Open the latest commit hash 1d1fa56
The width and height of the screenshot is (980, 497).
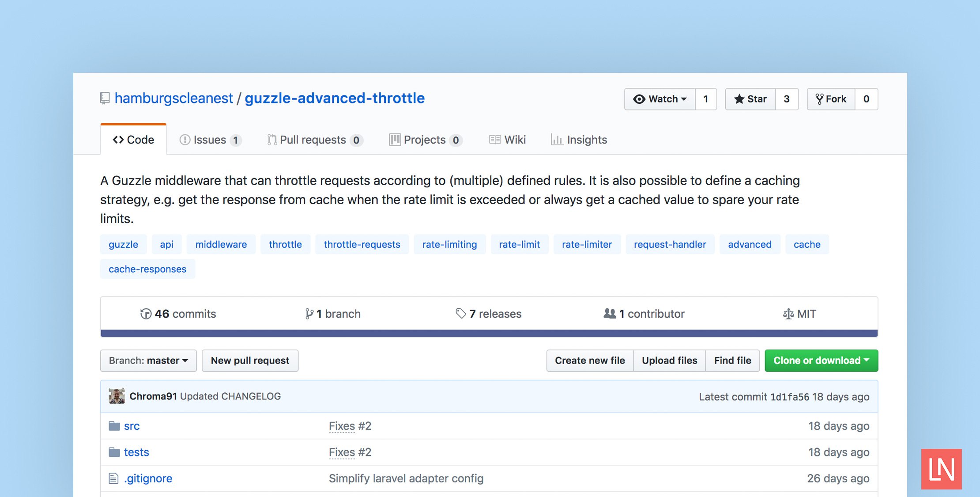click(x=790, y=397)
